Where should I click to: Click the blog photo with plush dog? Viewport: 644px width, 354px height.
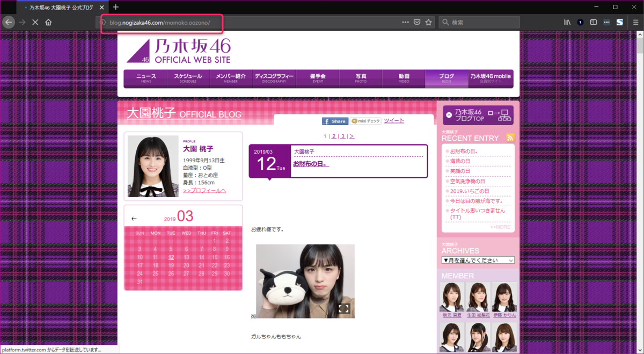coord(305,281)
